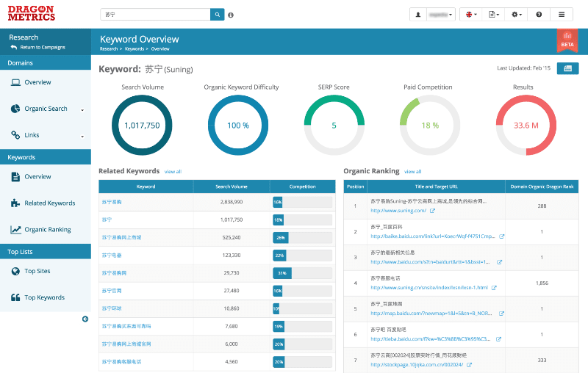This screenshot has width=588, height=373.
Task: Open the help question mark icon
Action: (x=539, y=14)
